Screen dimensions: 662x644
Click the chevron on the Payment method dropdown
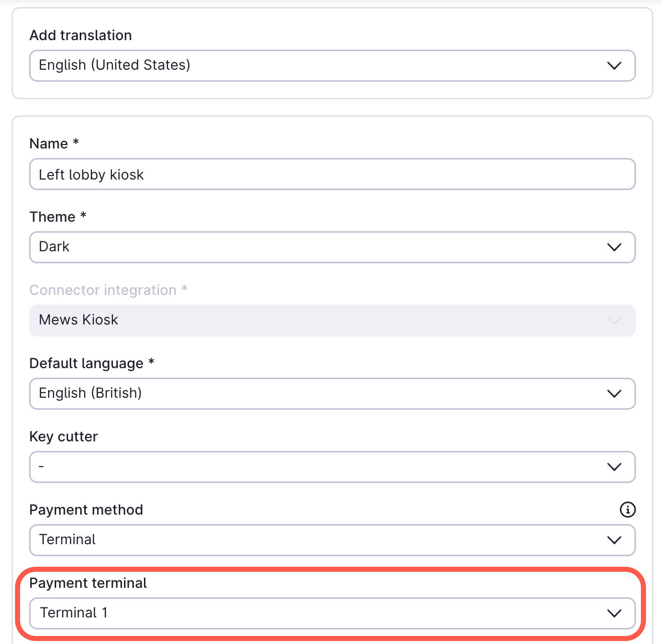(614, 540)
